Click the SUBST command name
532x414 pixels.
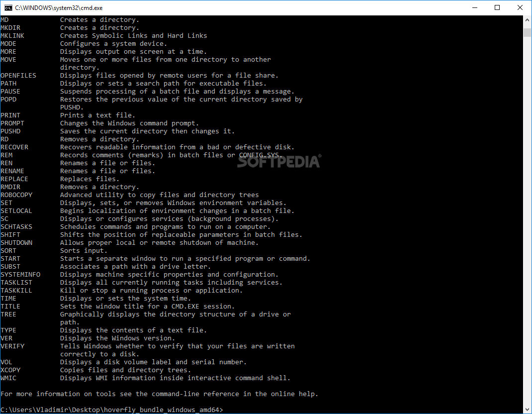[10, 267]
